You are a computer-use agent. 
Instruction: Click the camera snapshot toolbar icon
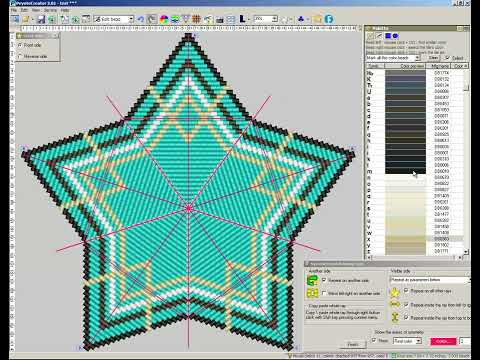pyautogui.click(x=219, y=20)
